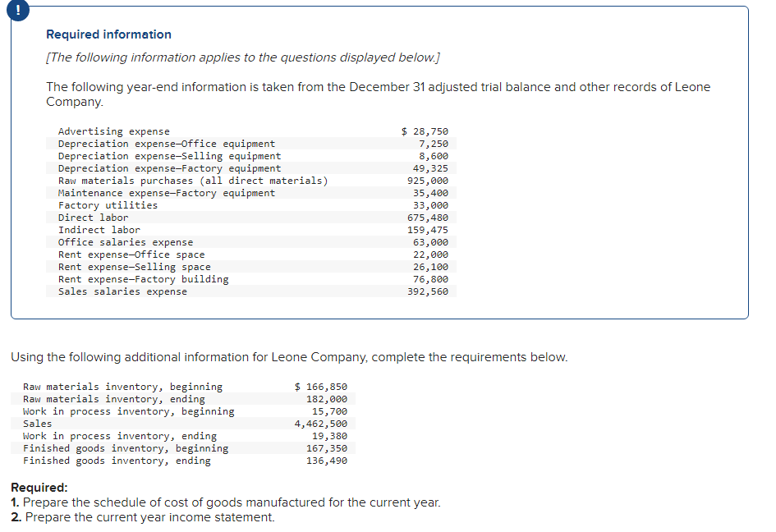Viewport: 776px width, 532px height.
Task: Click the '76,800' value
Action: coord(430,279)
